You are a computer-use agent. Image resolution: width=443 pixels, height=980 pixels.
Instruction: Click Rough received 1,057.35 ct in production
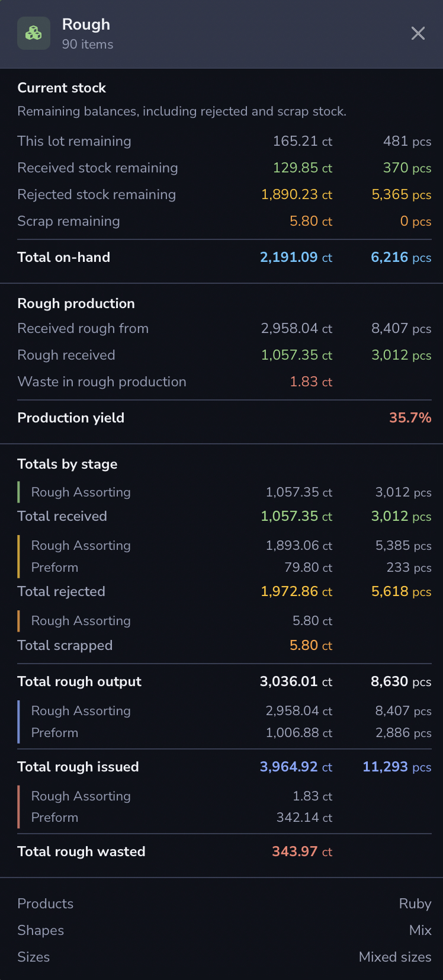(x=297, y=355)
